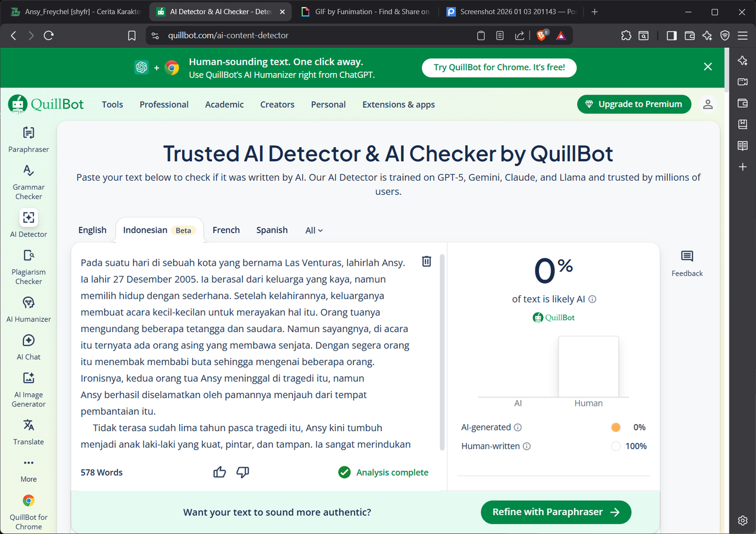The image size is (756, 534).
Task: Show More tools in sidebar
Action: click(x=28, y=470)
